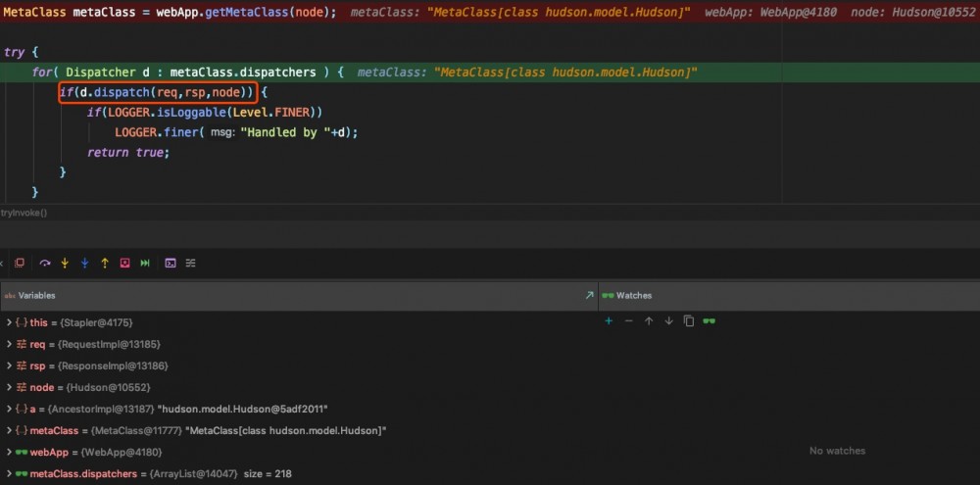Add a new watch with plus icon

point(609,321)
